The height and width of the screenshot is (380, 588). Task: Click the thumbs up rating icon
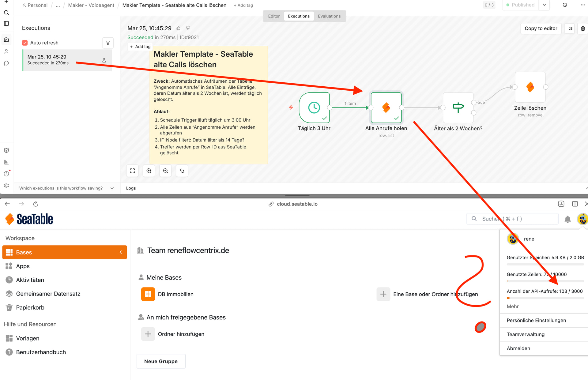179,28
